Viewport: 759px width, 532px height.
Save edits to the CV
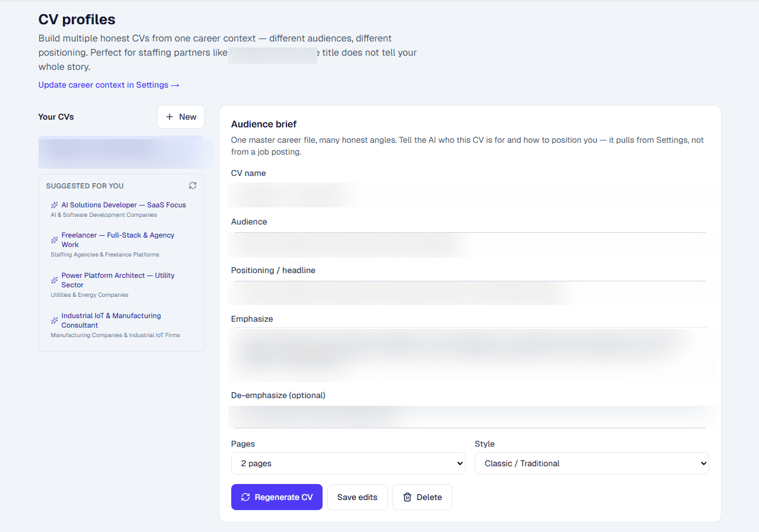(x=357, y=497)
